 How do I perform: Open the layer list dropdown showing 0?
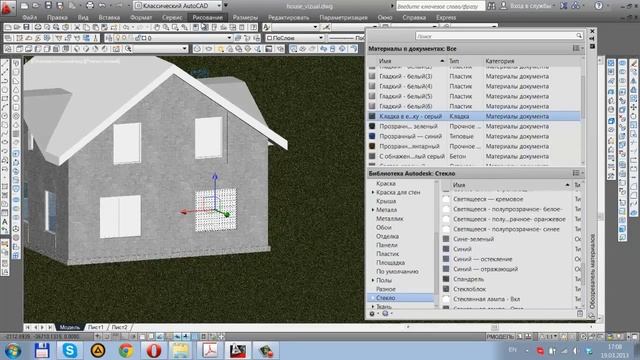click(229, 38)
